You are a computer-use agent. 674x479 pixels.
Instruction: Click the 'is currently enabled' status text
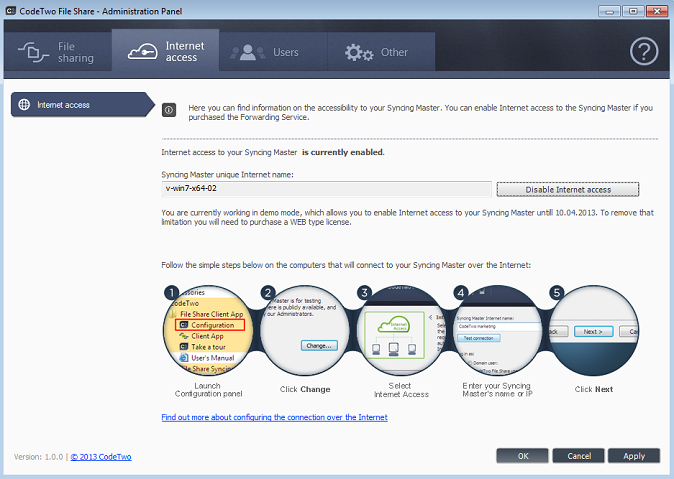click(x=343, y=152)
